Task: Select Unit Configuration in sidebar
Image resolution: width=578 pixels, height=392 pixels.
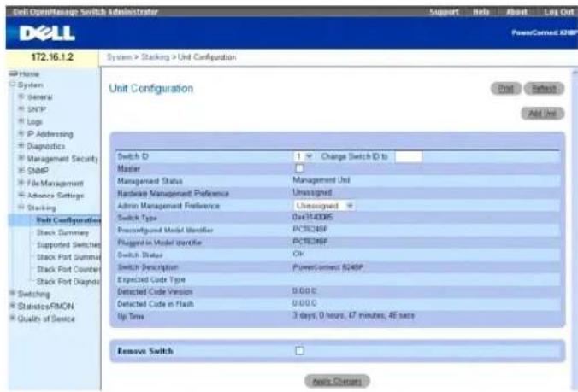Action: 68,220
